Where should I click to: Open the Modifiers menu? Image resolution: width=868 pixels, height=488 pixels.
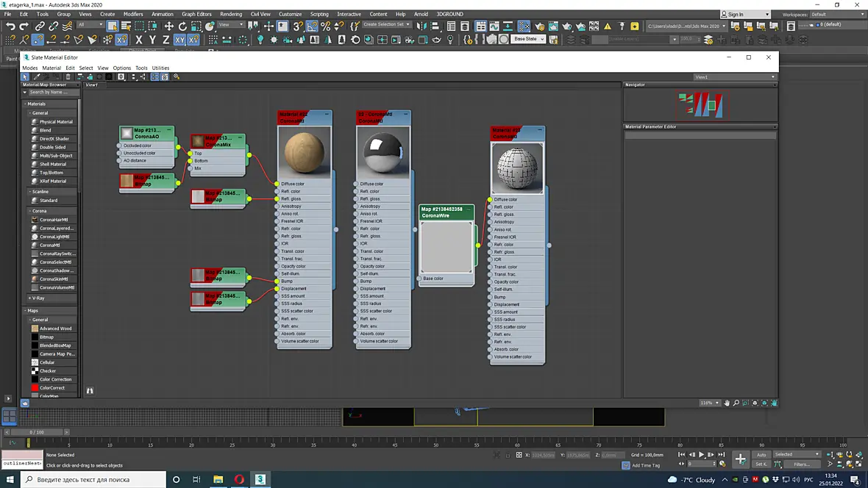click(x=133, y=15)
